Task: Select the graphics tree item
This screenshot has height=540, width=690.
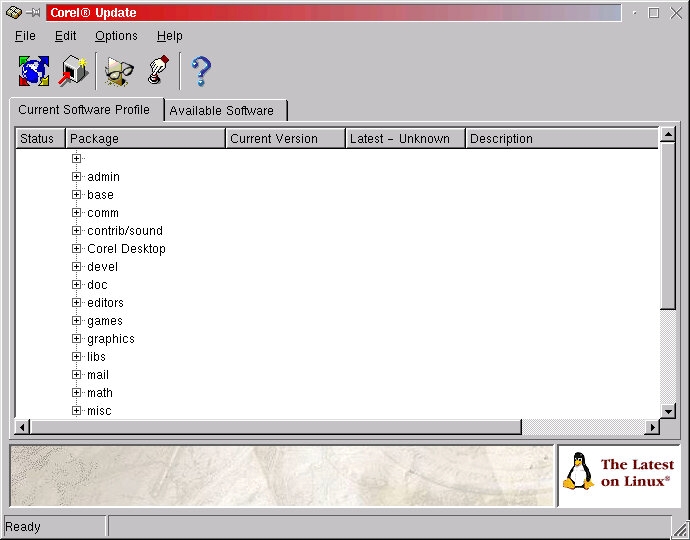Action: (110, 339)
